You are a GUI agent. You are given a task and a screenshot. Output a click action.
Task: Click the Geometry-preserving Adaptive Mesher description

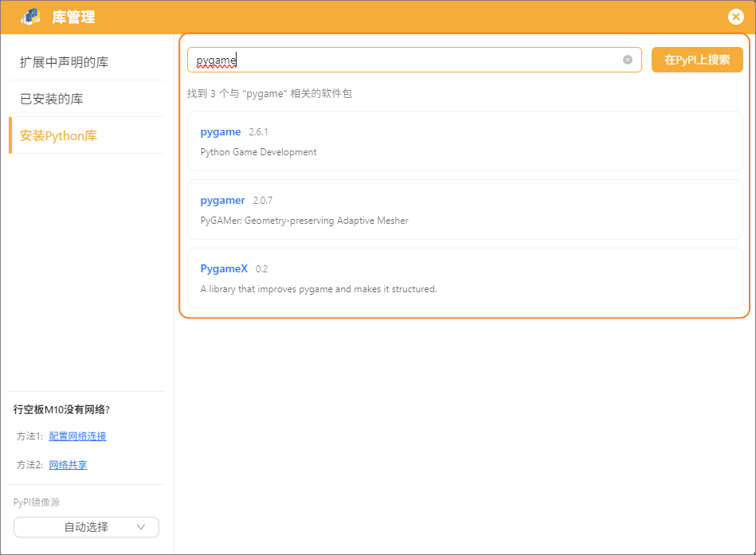pyautogui.click(x=304, y=221)
